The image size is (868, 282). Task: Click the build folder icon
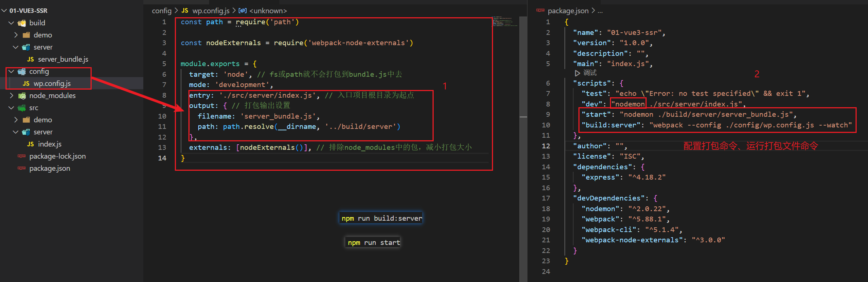[x=22, y=23]
